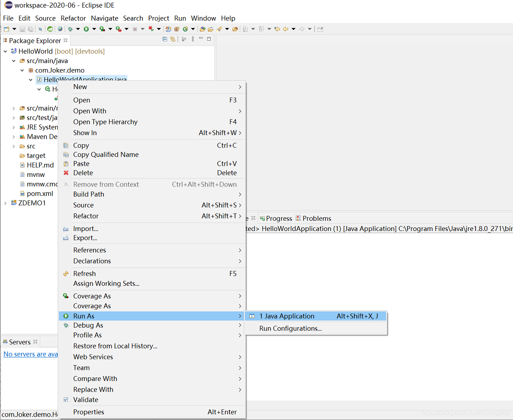Select pom.xml in Package Explorer

[37, 194]
